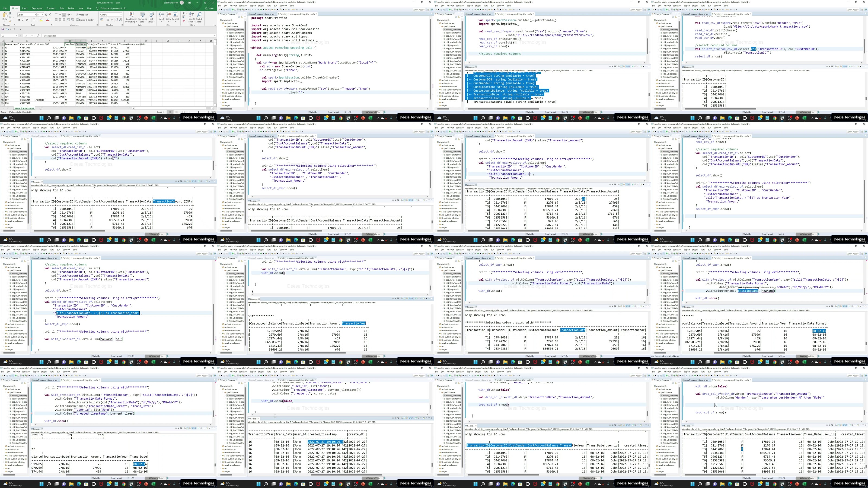The image size is (868, 488).
Task: Open the Excel Page Layout ribbon tab
Action: point(37,8)
